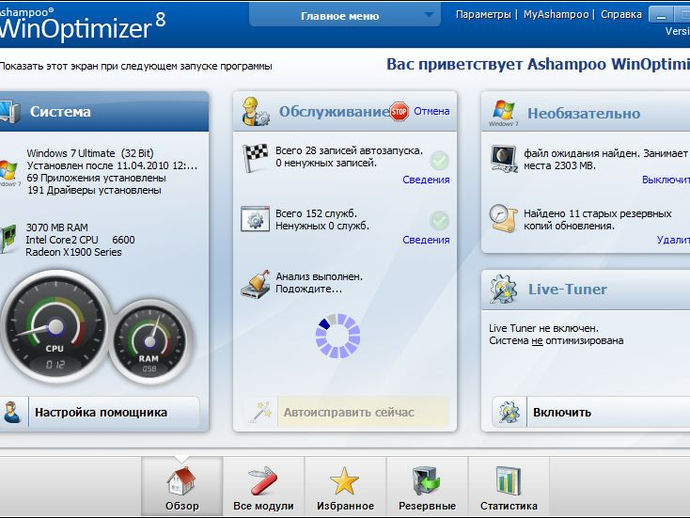Click the green checkmark next to autostart entries
Screen dimensions: 690x518
(x=439, y=160)
